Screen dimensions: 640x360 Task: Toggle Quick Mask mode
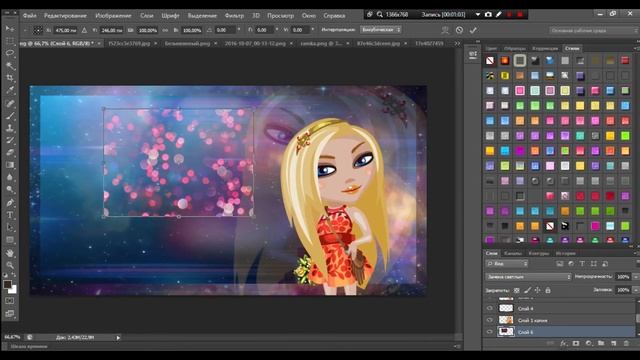click(10, 301)
